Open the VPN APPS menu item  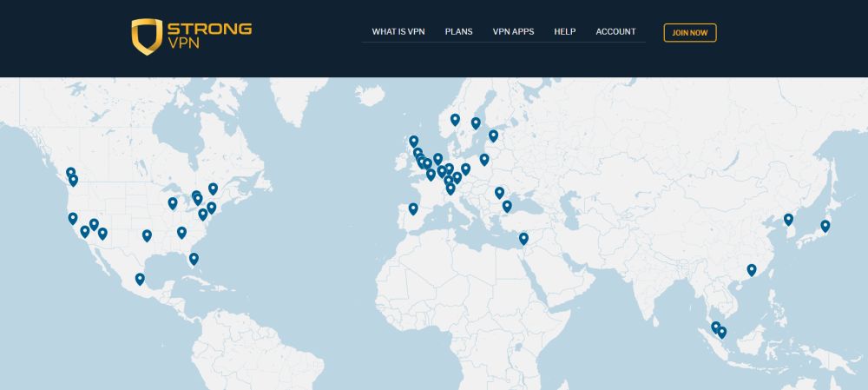click(x=513, y=31)
